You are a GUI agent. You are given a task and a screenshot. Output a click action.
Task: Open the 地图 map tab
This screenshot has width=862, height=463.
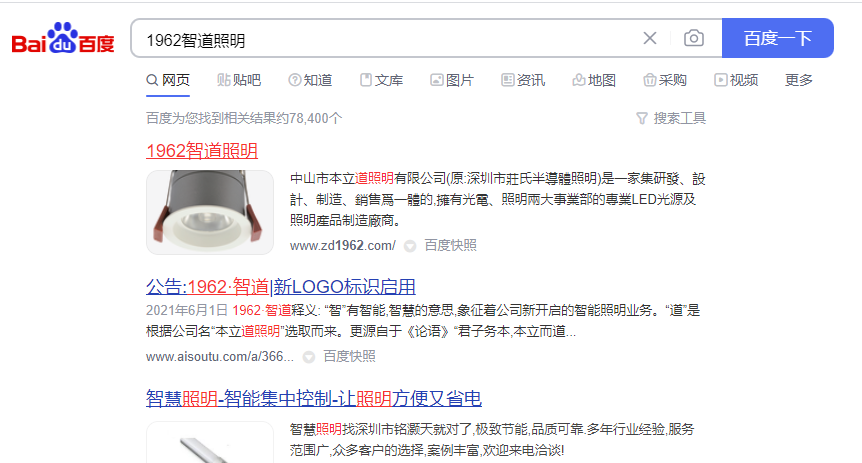point(594,80)
